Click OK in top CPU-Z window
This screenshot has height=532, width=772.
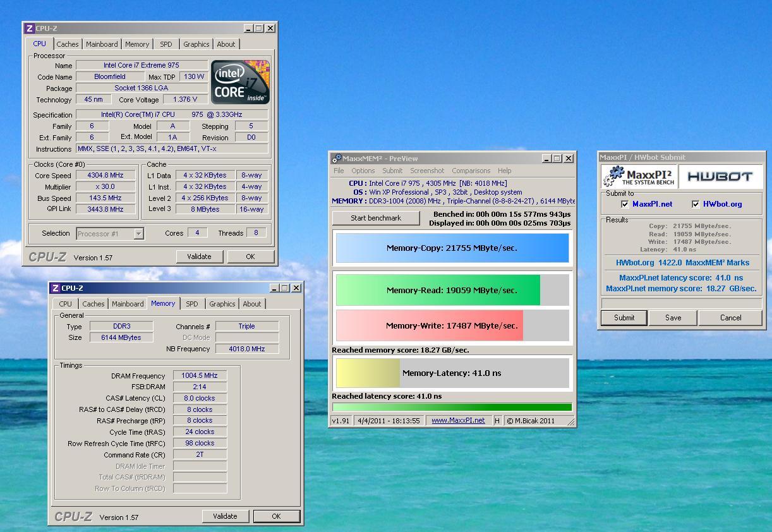pos(250,257)
